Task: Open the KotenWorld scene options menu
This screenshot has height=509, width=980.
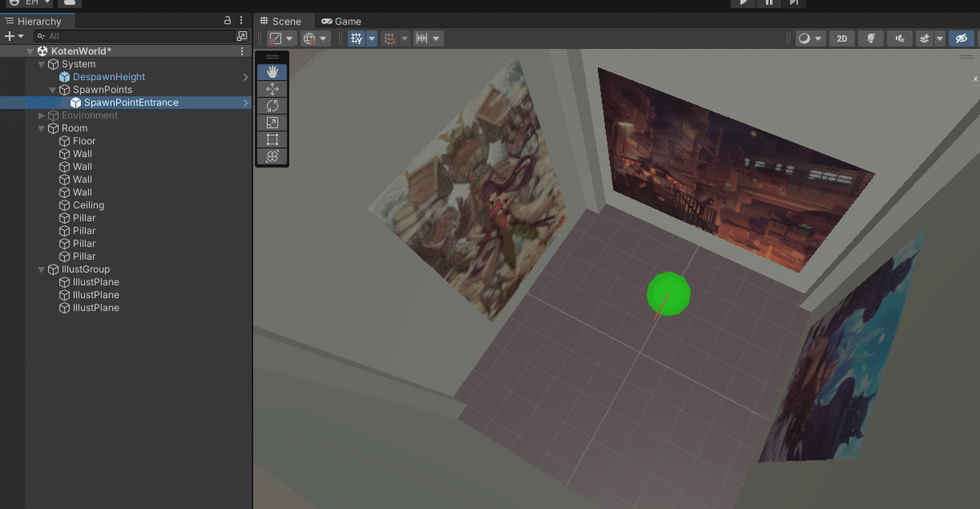Action: [x=242, y=51]
